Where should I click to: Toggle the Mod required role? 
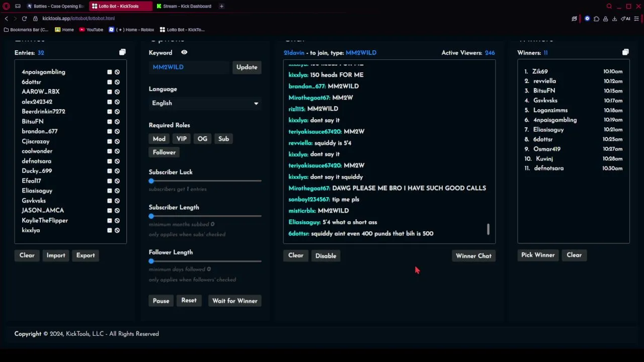click(159, 139)
